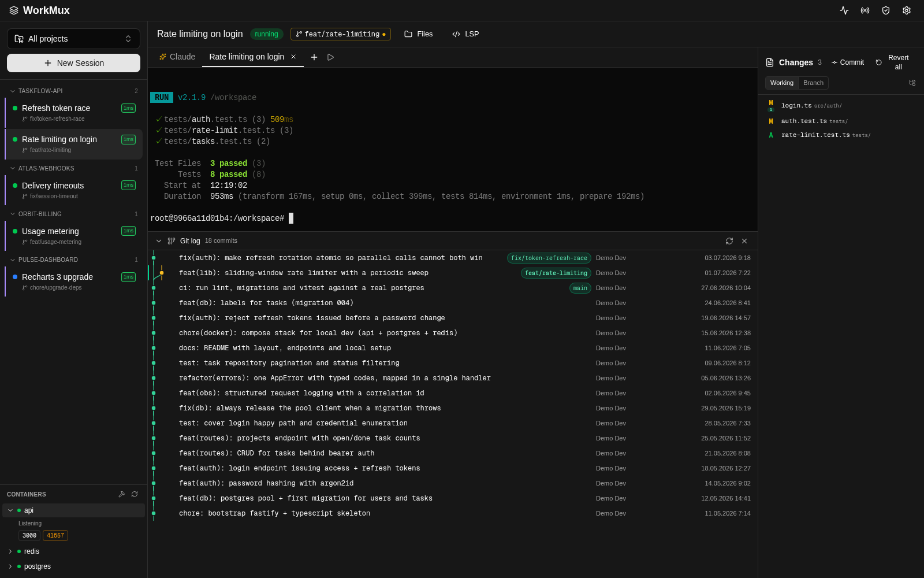
Task: Open the activity pulse icon in header
Action: coord(844,10)
